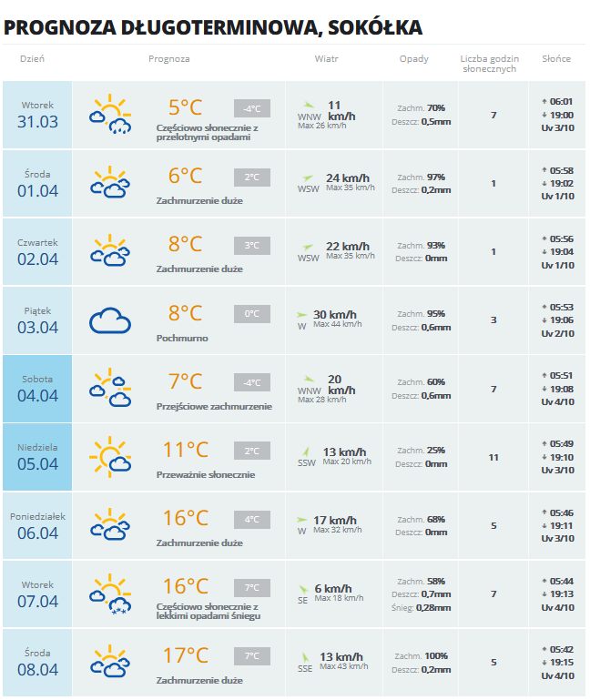Click the SSW wind arrow on Niedziela row
The image size is (590, 700).
tap(306, 451)
